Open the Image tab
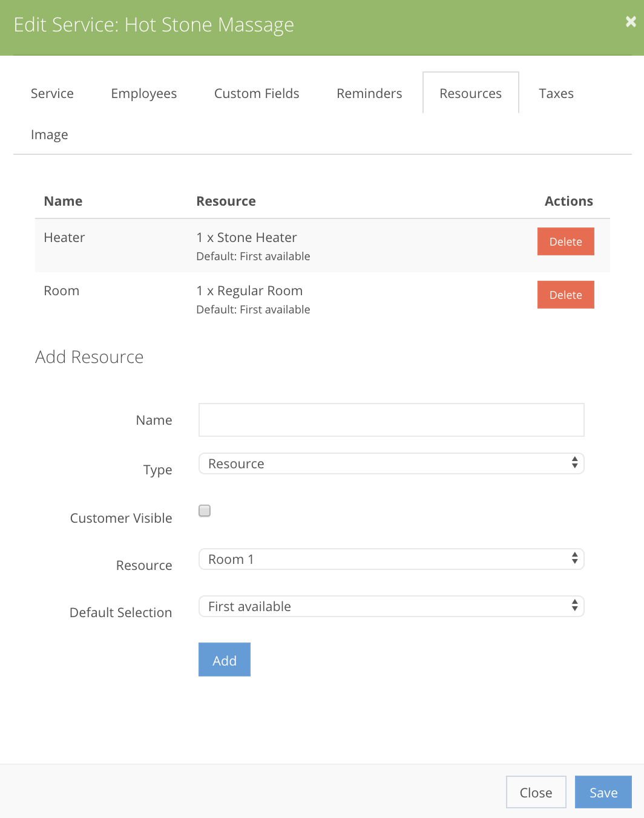644x818 pixels. [x=49, y=134]
